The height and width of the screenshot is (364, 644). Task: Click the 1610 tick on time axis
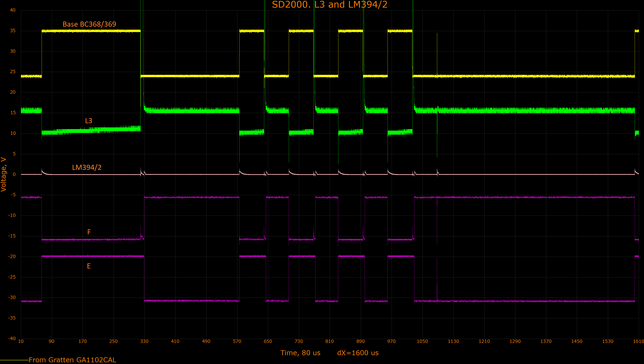click(638, 341)
